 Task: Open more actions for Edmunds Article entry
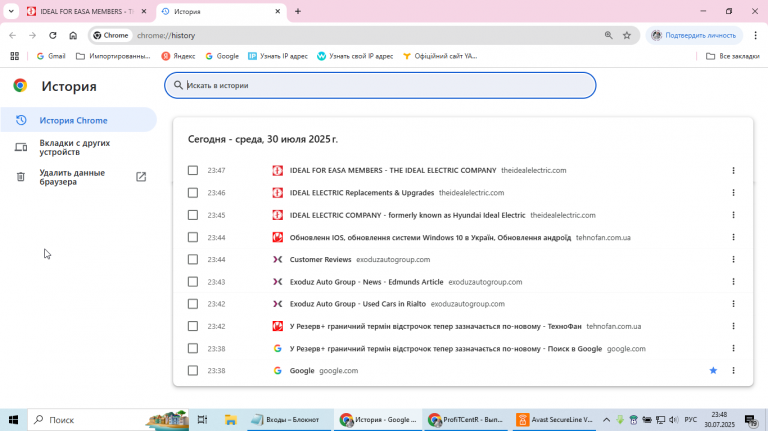733,282
